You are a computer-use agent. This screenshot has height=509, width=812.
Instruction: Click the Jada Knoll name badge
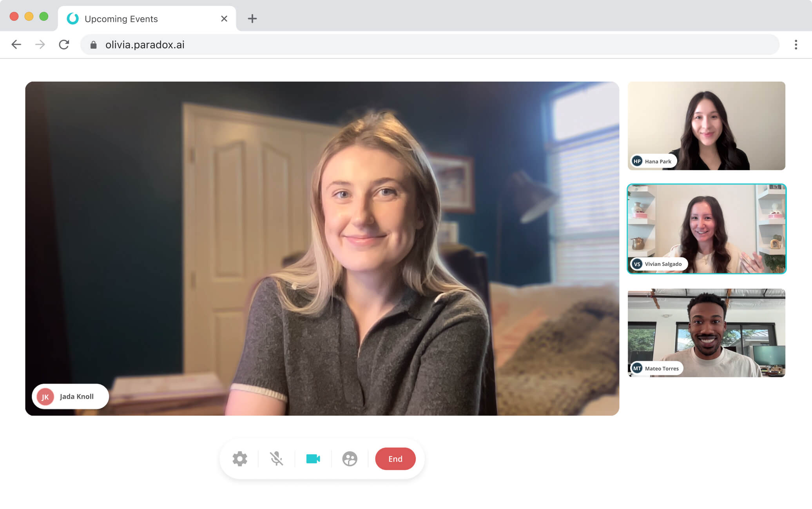pos(76,396)
